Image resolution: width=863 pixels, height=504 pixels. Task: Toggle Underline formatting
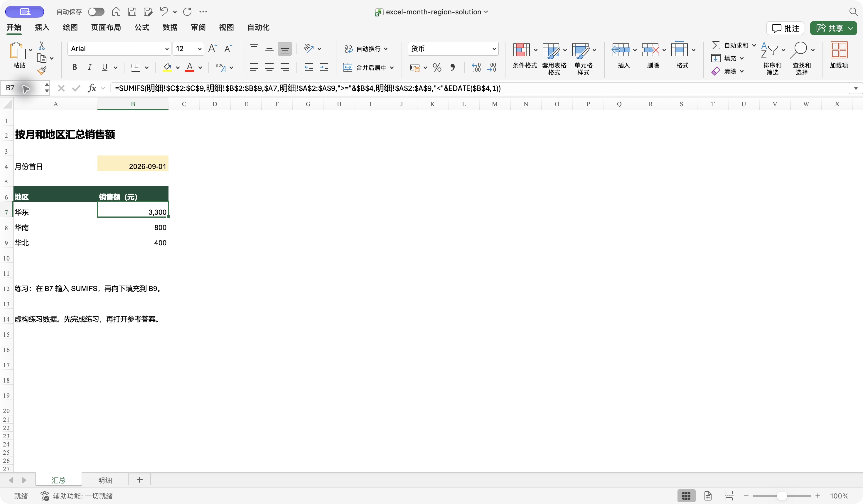105,67
